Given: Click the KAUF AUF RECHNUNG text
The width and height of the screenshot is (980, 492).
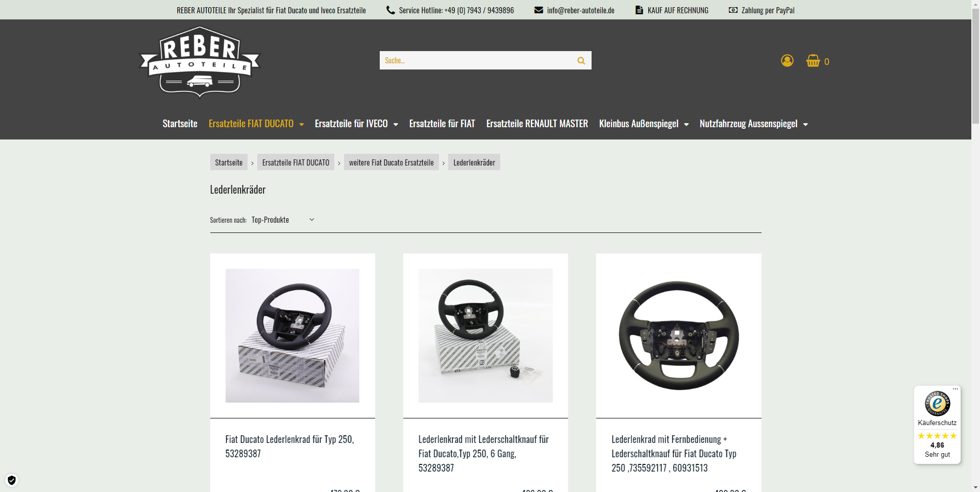Looking at the screenshot, I should pos(678,10).
